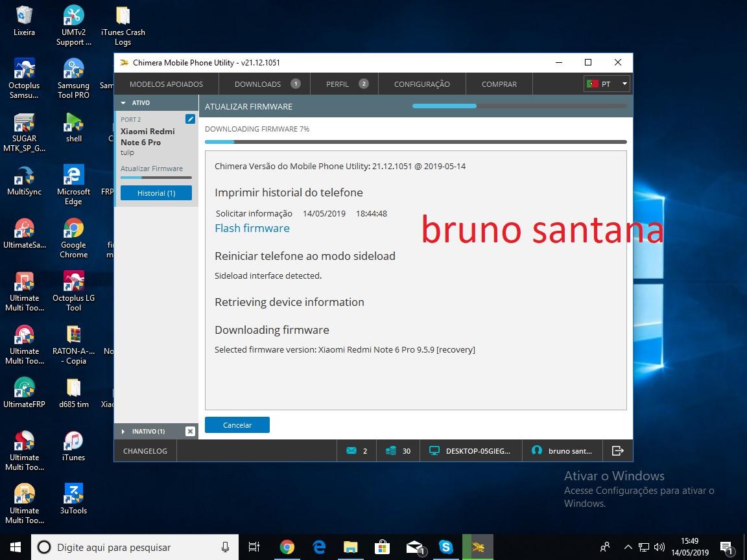The width and height of the screenshot is (747, 560).
Task: Open the Mail app from the taskbar
Action: (x=414, y=547)
